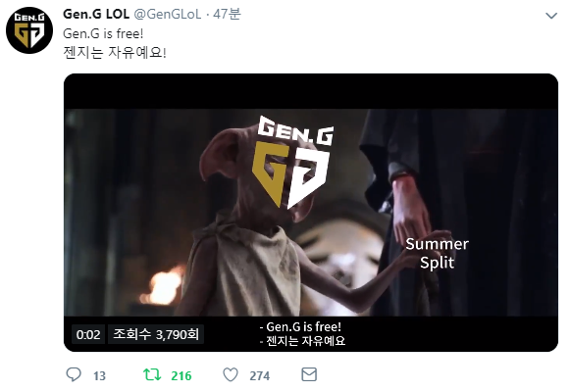The width and height of the screenshot is (569, 392).
Task: Click the retweet count 216
Action: point(181,375)
